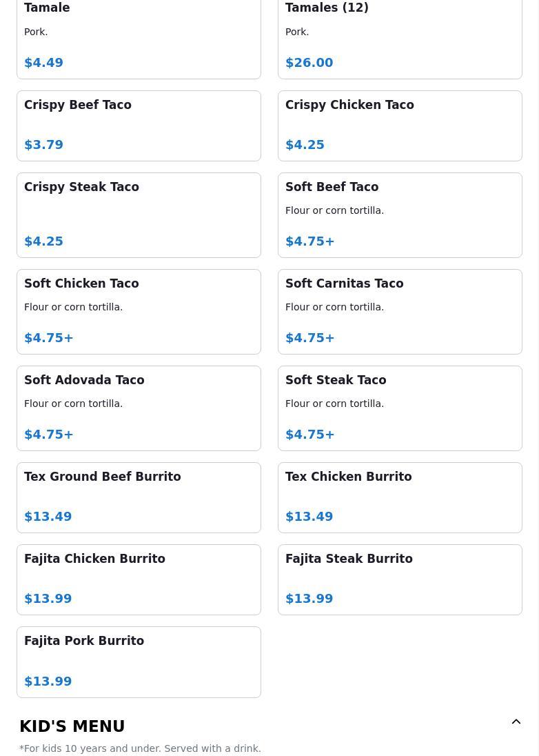Select the Tex Chicken Burrito item
539x756 pixels.
click(x=400, y=497)
